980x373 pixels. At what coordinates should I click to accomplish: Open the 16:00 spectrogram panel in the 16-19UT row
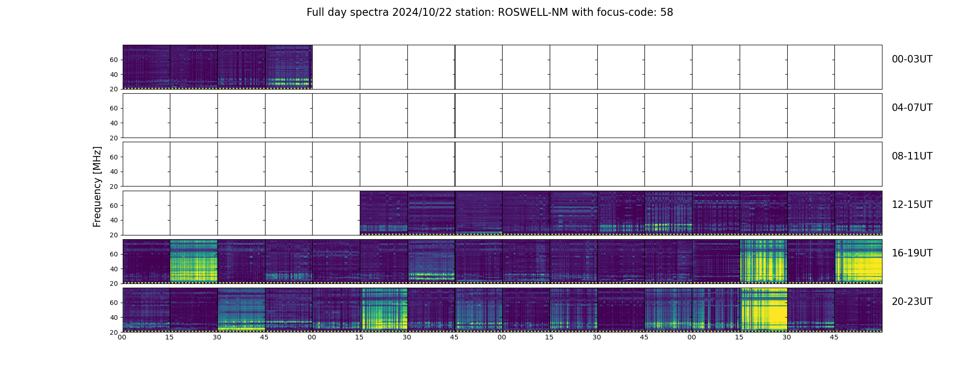[x=147, y=262]
